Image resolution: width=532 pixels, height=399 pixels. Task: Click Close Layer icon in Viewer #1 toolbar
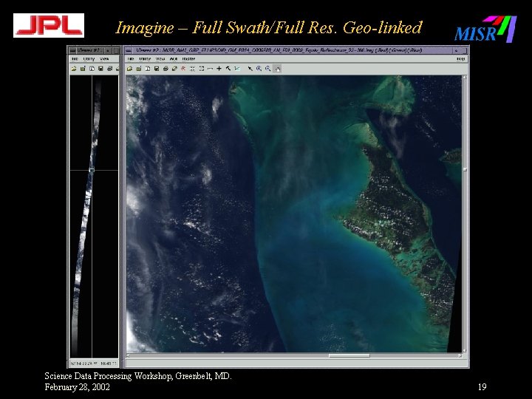tap(83, 69)
